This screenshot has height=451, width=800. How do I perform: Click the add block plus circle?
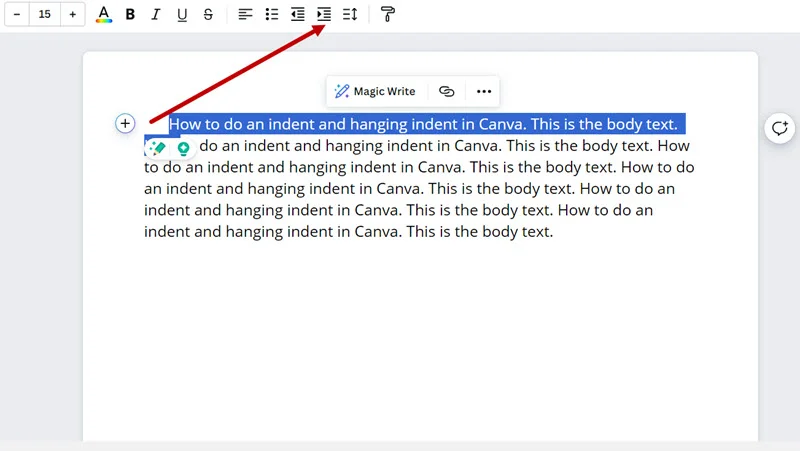click(125, 123)
